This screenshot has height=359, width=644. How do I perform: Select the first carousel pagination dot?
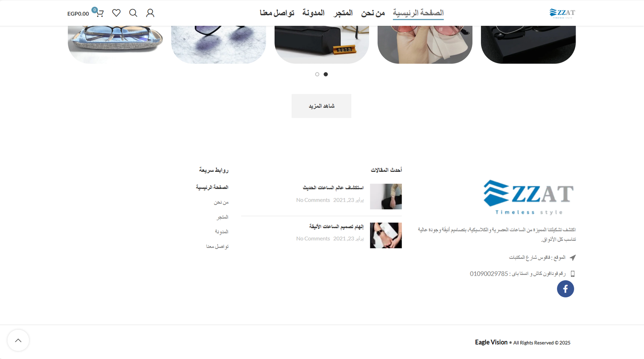(x=317, y=74)
